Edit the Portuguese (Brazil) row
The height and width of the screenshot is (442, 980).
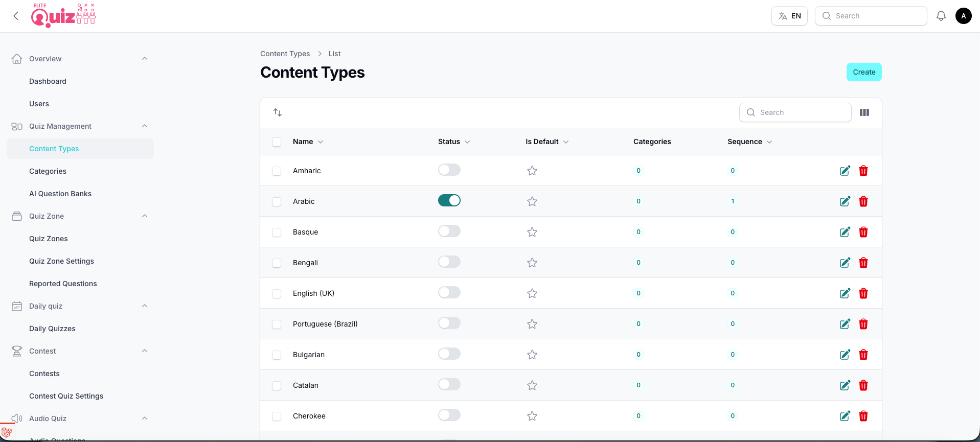(845, 324)
